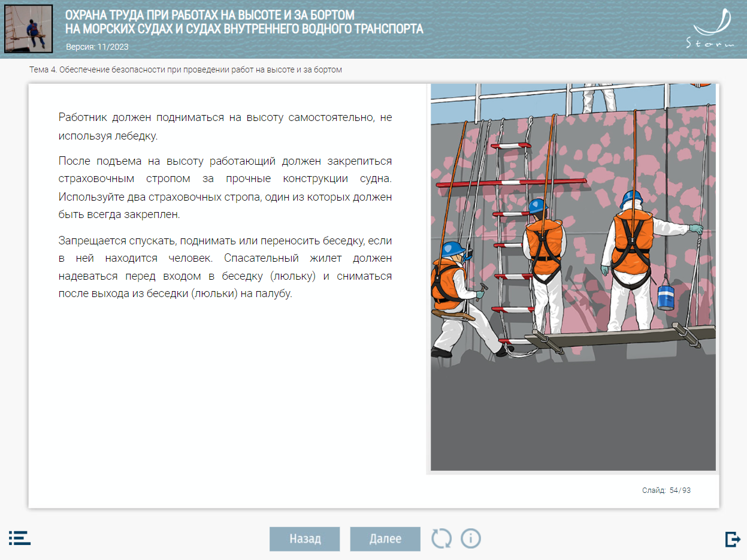Open the table of contents list icon

20,537
